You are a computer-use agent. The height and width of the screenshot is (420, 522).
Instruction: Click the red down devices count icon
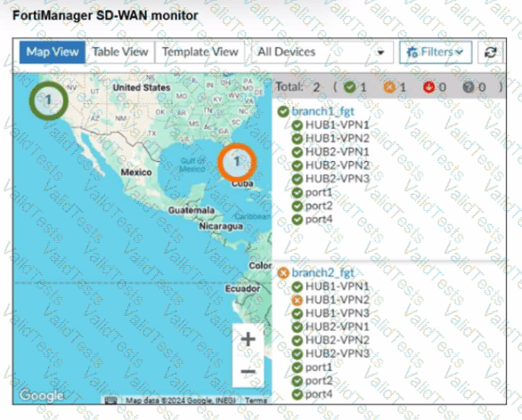click(x=428, y=87)
